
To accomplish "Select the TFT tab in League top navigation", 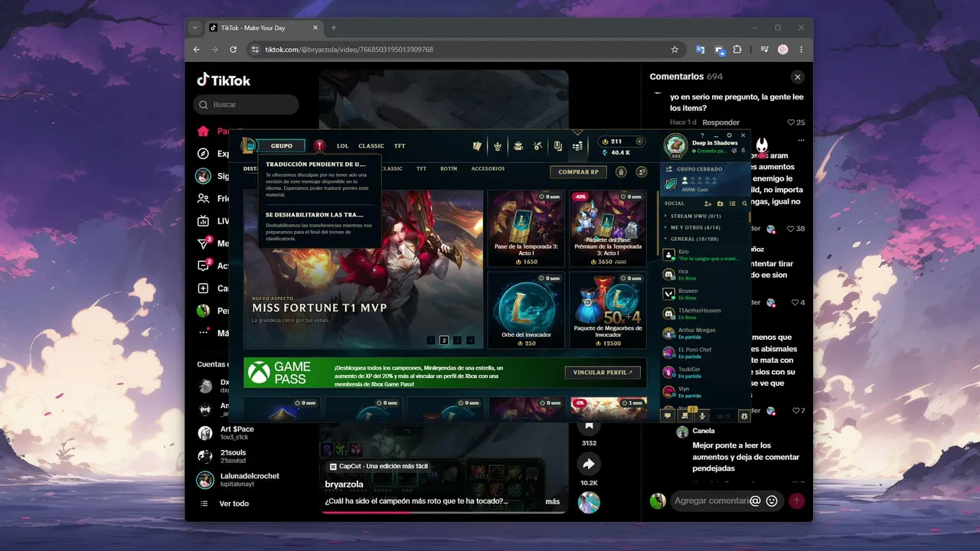I will (400, 146).
